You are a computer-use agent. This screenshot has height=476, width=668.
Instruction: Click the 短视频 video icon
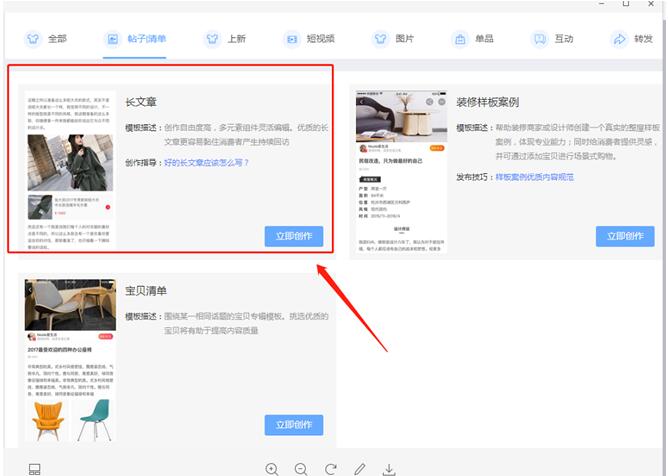point(291,39)
